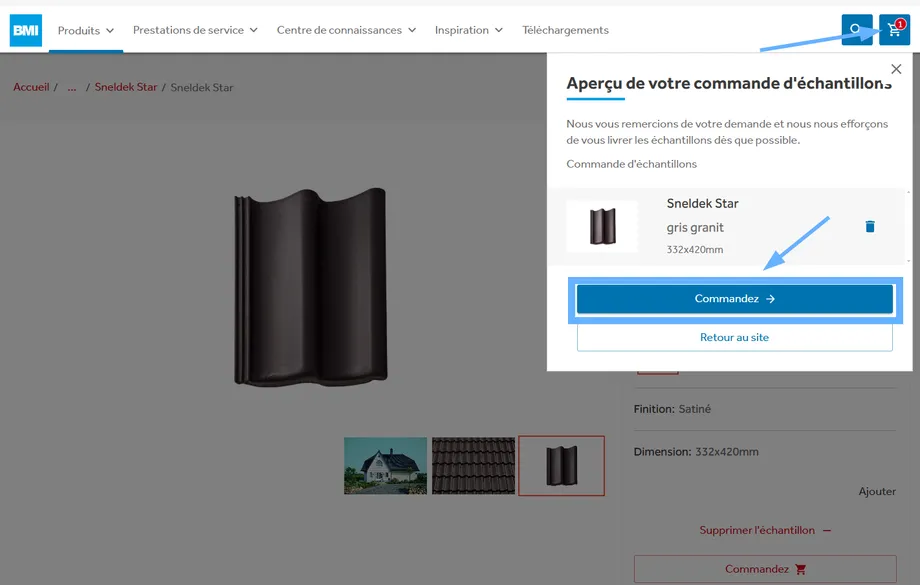The height and width of the screenshot is (585, 920).
Task: Click the red outlined Commandez button
Action: [765, 569]
